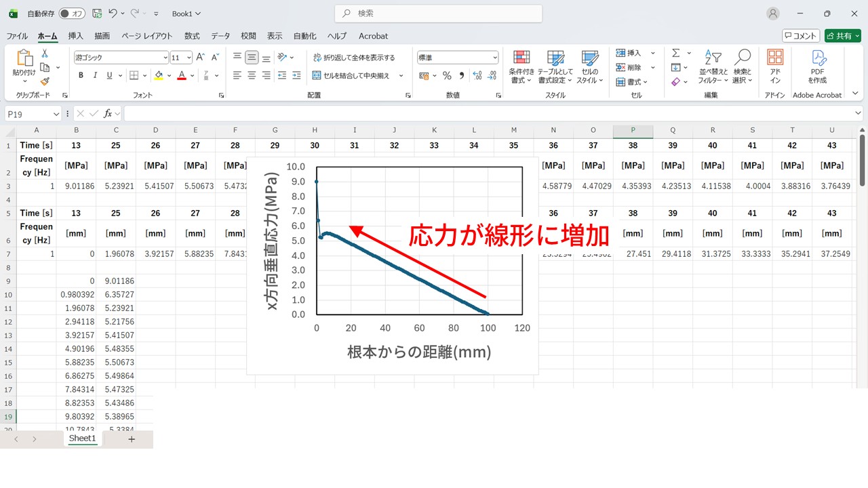Image resolution: width=868 pixels, height=488 pixels.
Task: Click the AutoSum sigma icon
Action: tap(676, 53)
